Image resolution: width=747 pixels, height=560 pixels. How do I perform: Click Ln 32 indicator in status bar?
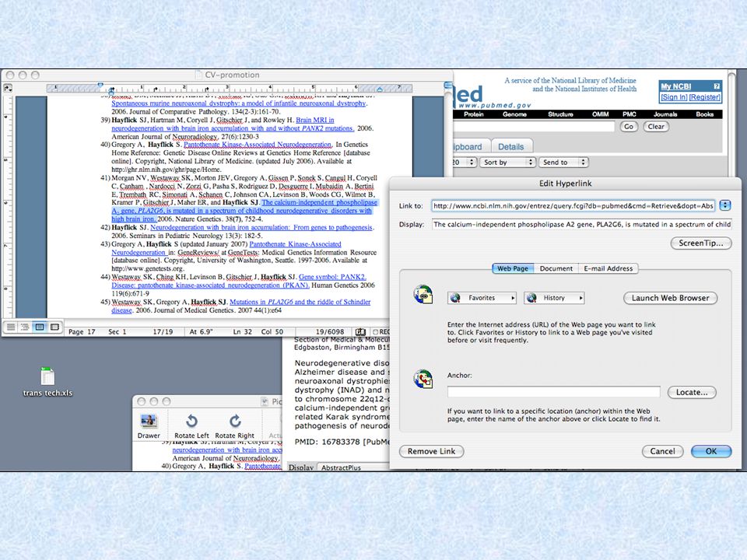(x=243, y=331)
